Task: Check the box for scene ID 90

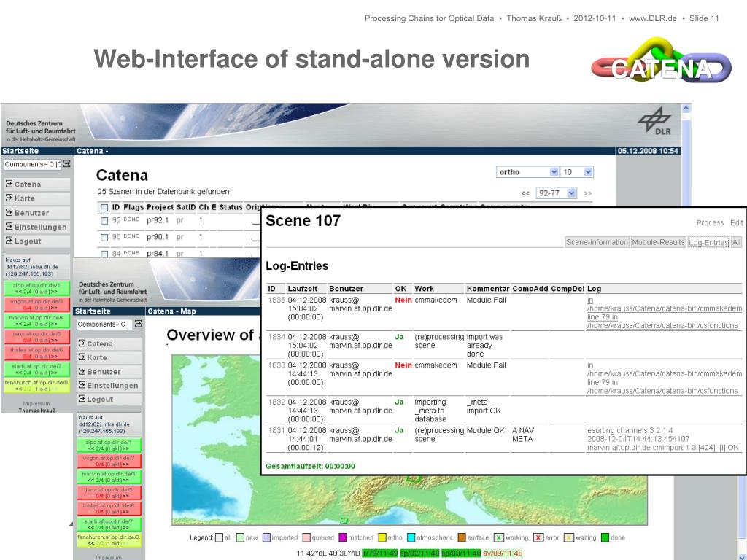Action: coord(104,237)
